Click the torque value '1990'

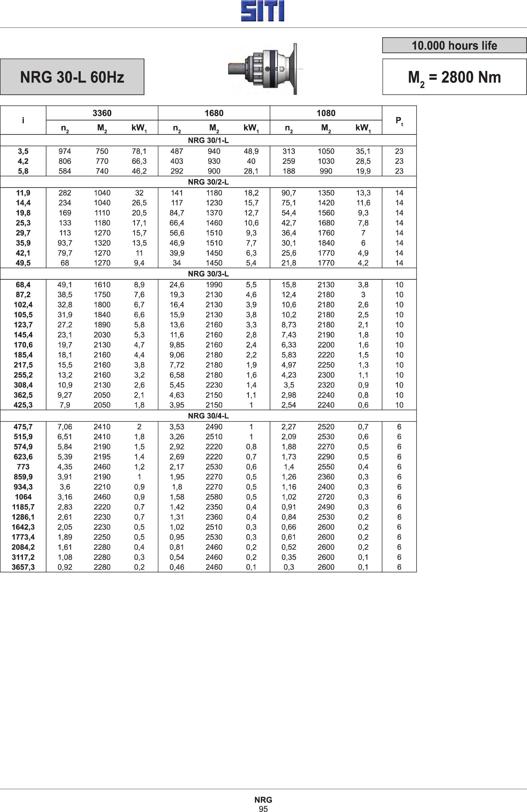[214, 285]
